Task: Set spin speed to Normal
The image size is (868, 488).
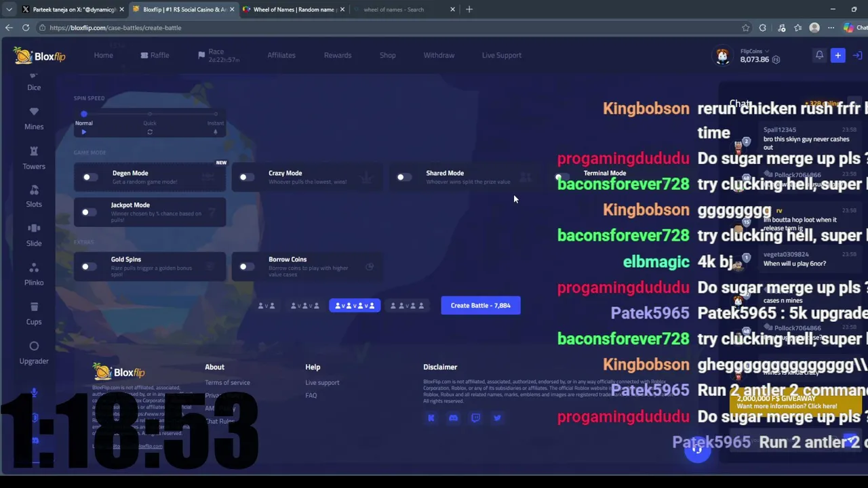Action: pos(84,114)
